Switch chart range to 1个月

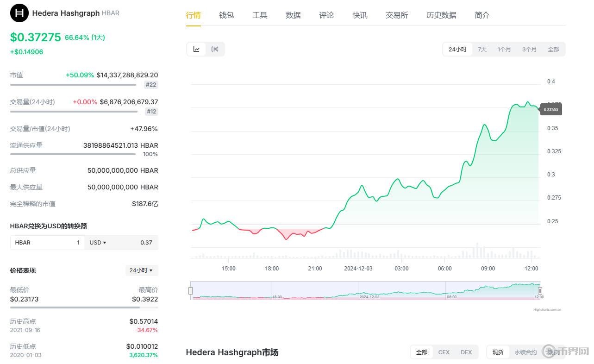tap(504, 49)
